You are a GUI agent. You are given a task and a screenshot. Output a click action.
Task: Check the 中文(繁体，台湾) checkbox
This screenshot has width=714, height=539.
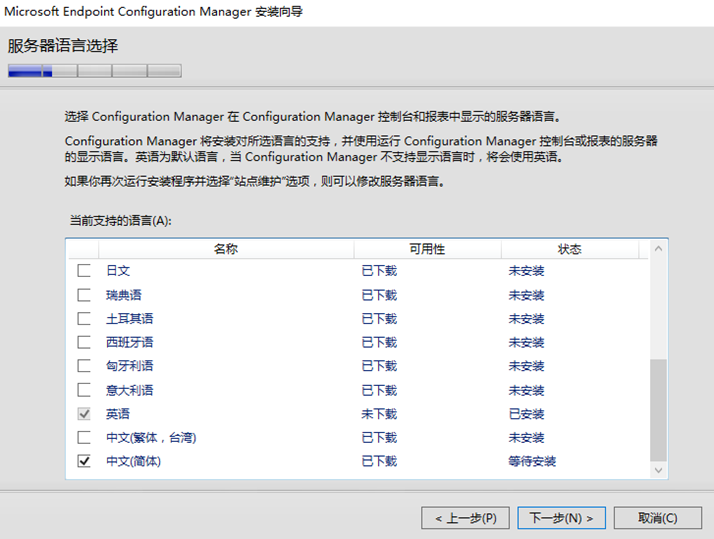tap(84, 437)
